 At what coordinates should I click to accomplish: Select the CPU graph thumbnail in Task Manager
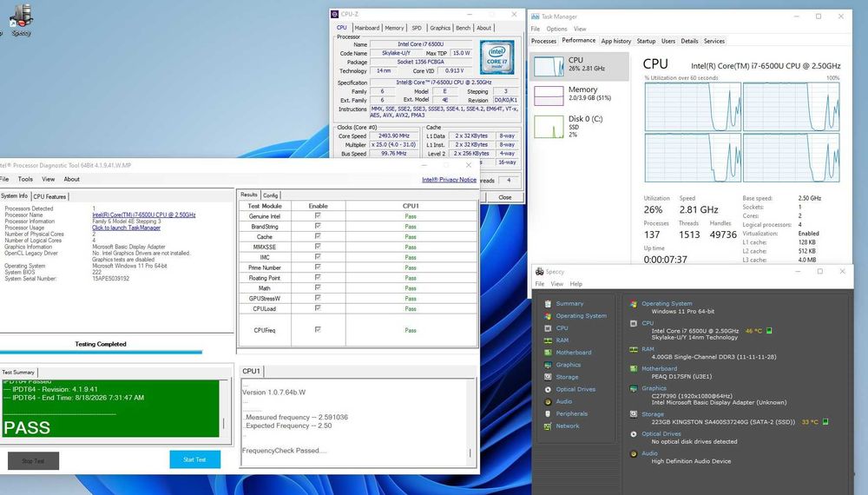(549, 67)
